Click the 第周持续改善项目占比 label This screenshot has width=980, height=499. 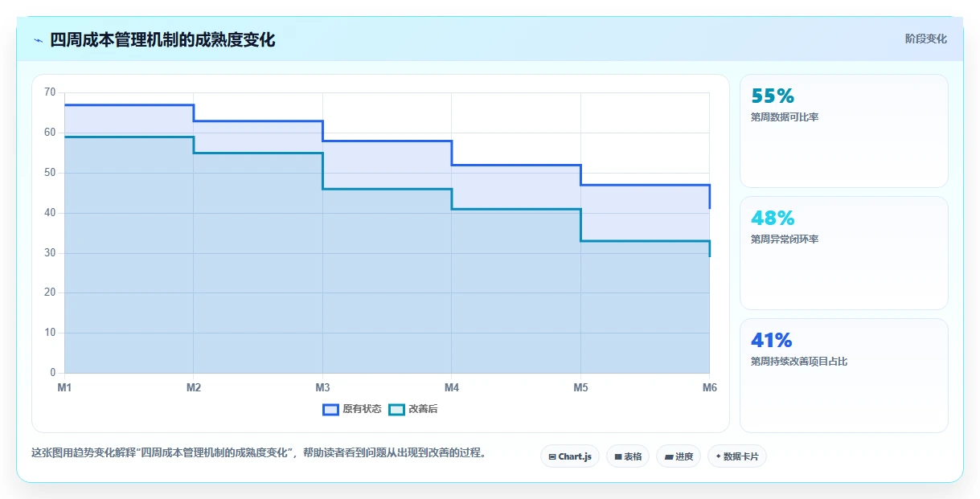(799, 362)
